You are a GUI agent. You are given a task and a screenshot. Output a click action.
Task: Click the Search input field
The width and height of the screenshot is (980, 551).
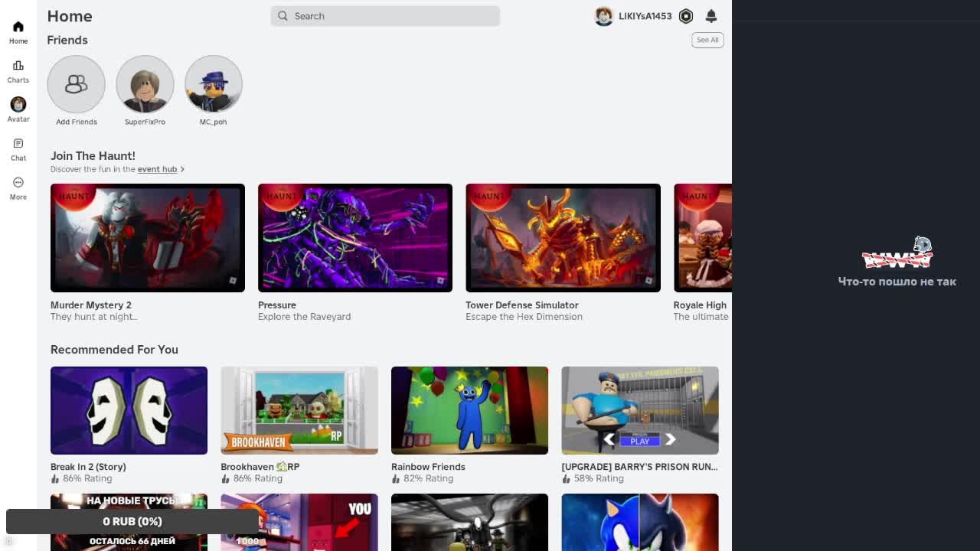point(385,16)
